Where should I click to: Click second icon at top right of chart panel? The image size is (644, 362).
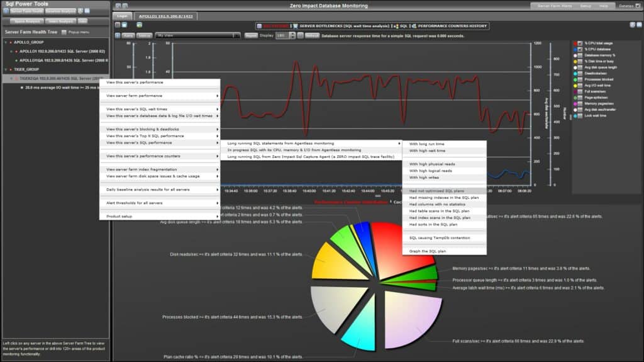pyautogui.click(x=639, y=25)
